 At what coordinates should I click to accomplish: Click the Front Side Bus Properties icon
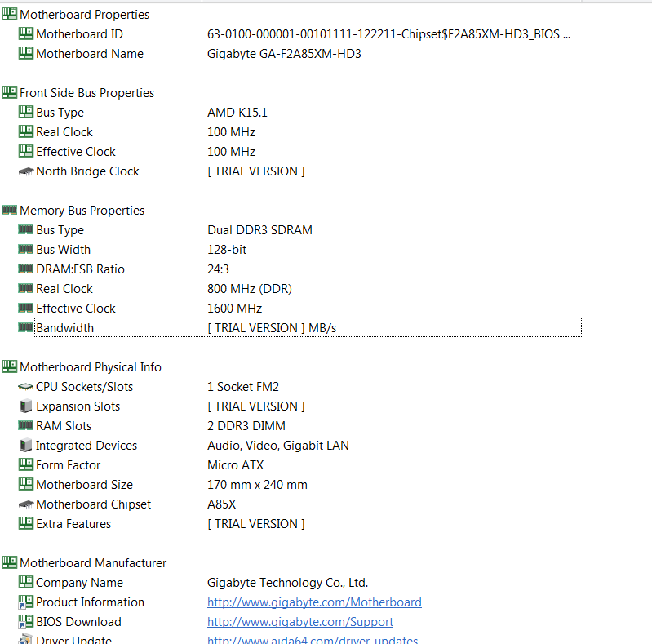pos(10,92)
